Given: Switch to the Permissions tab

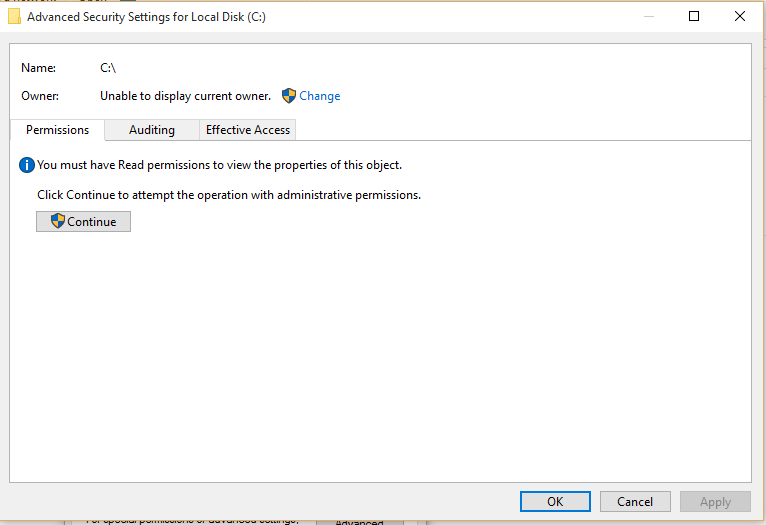Looking at the screenshot, I should coord(57,130).
